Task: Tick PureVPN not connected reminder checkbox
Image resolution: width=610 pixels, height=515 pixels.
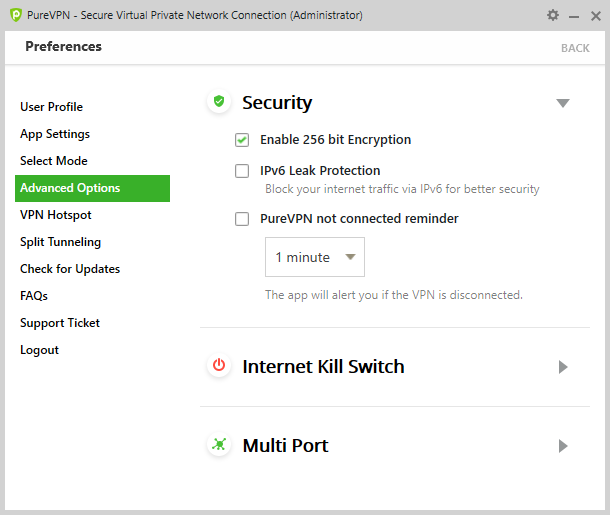Action: [242, 219]
